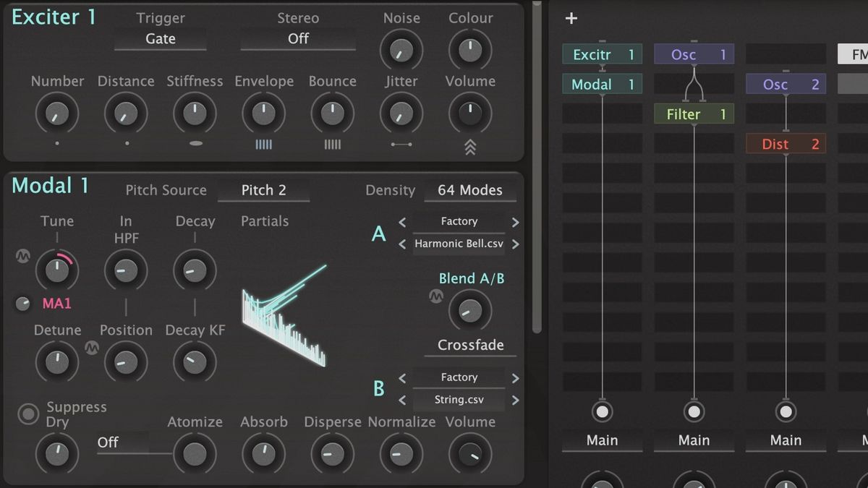Click the Stiffness knob

[x=195, y=113]
